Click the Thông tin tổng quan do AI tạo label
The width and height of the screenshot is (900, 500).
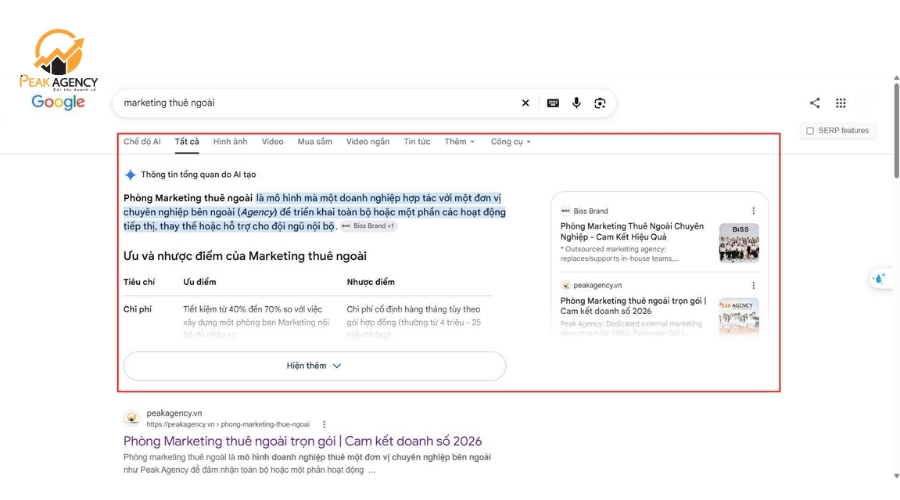(x=199, y=175)
